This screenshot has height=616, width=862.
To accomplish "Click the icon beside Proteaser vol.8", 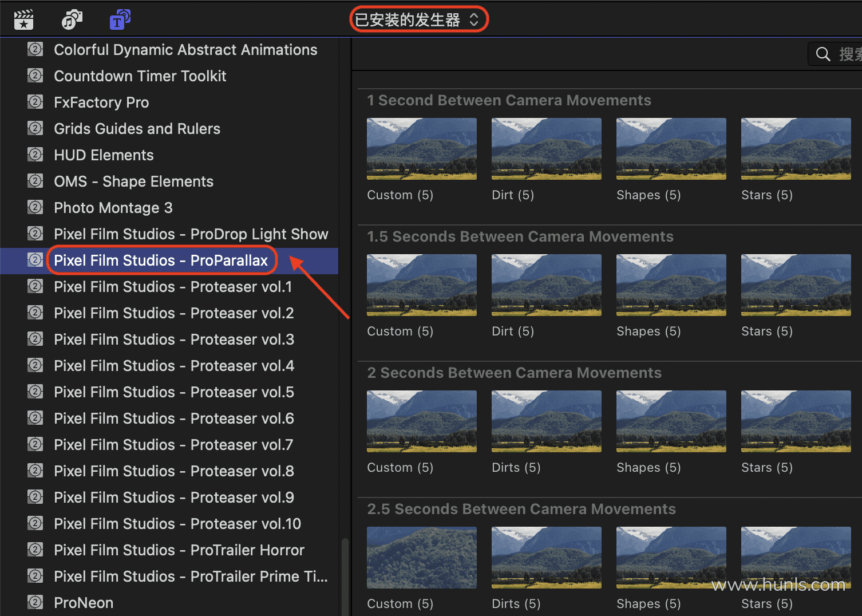I will 35,471.
